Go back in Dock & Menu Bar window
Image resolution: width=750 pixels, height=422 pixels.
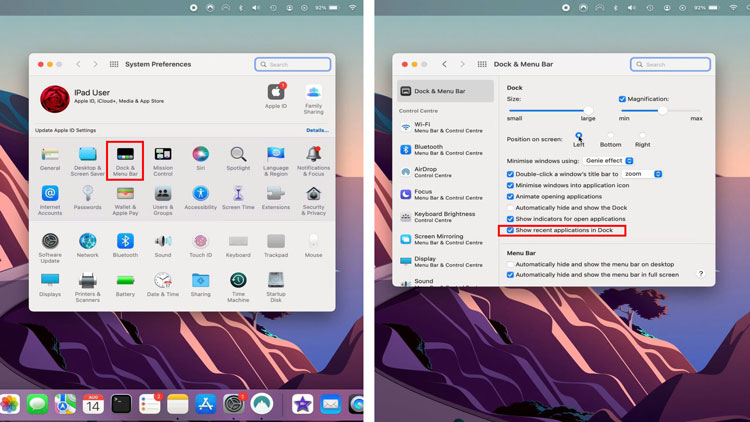tap(444, 64)
